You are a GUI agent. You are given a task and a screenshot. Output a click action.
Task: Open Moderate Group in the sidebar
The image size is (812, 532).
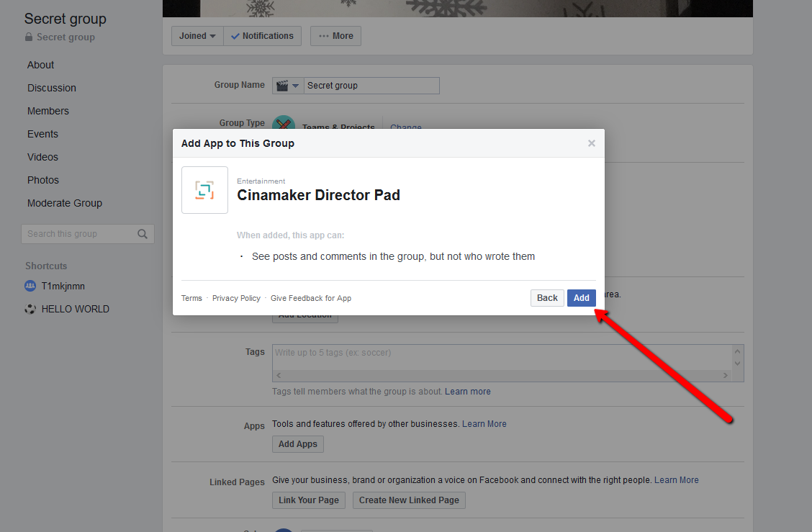(x=65, y=203)
